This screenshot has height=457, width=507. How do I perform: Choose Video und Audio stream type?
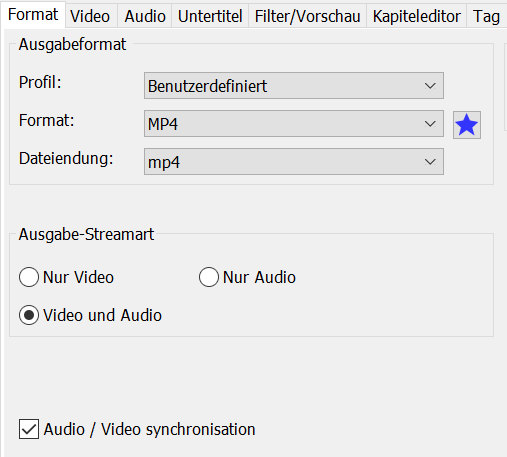(x=29, y=315)
